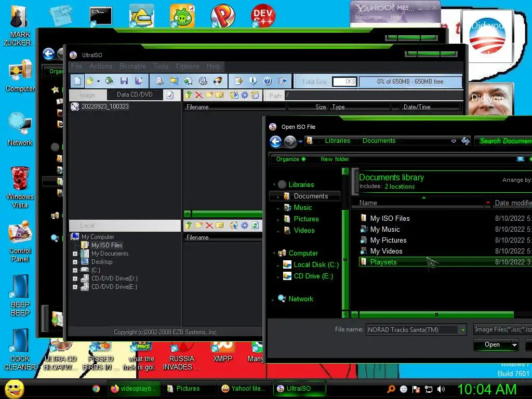Click the Compress ISO folder icon in UltraISO

coord(174,81)
